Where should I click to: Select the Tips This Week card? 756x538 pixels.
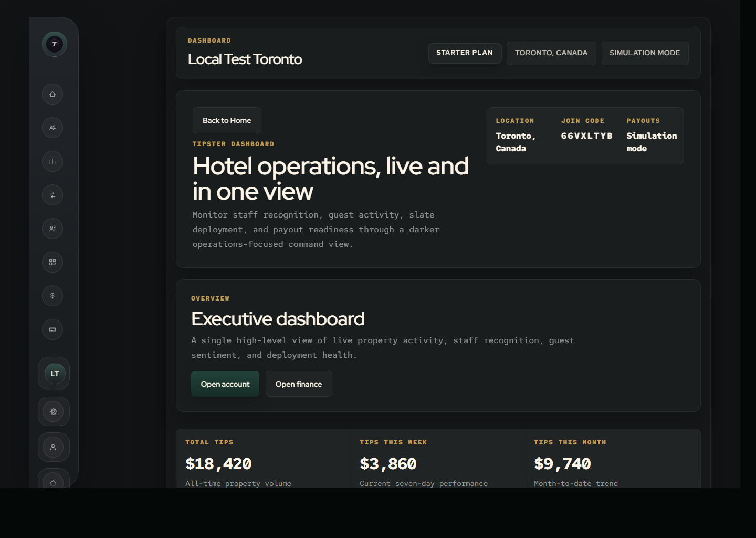coord(438,461)
